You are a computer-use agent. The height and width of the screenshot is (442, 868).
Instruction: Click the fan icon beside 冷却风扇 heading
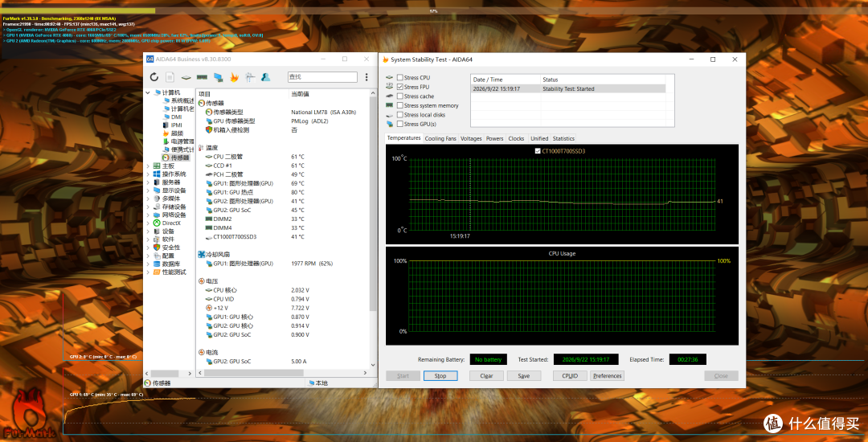click(202, 255)
